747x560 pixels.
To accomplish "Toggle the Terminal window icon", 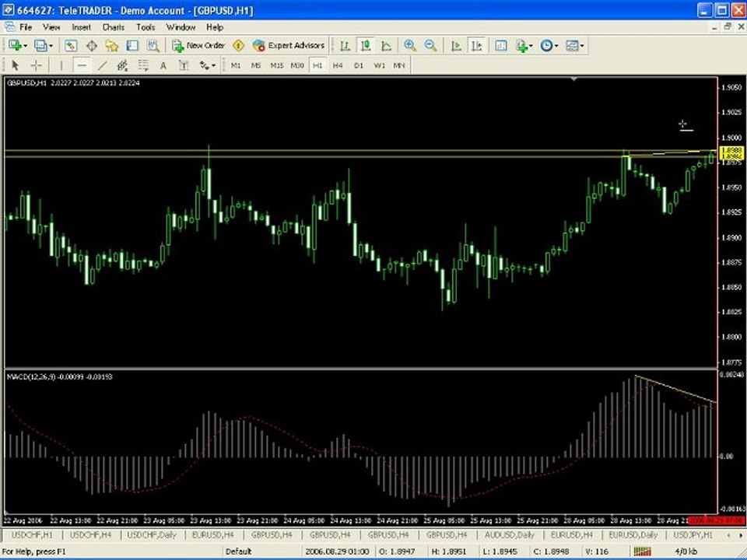I will point(132,46).
